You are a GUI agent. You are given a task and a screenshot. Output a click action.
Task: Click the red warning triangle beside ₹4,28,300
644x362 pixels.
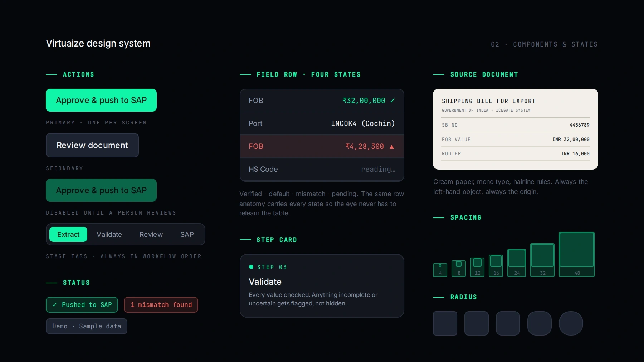392,146
